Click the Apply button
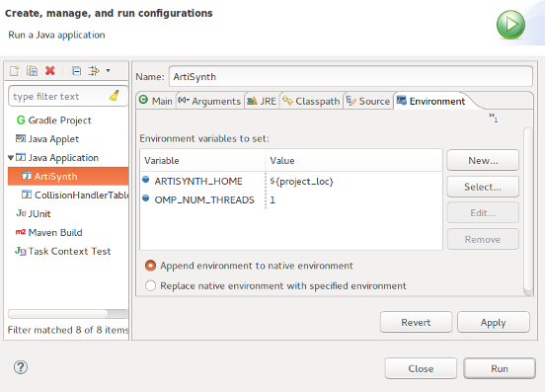This screenshot has width=545, height=392. [x=494, y=322]
